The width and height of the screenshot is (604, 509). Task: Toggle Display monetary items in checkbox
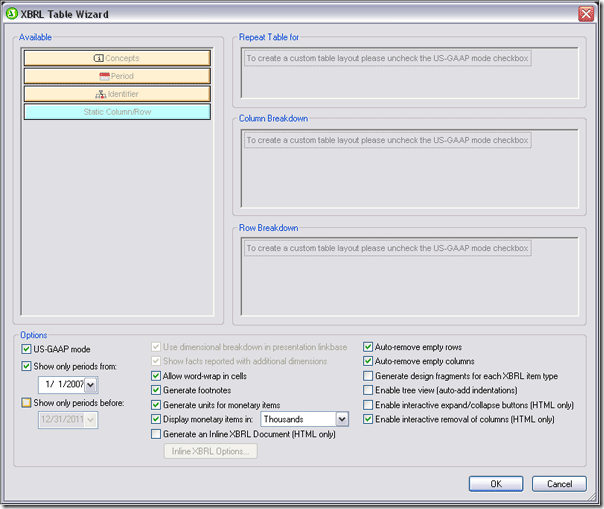tap(156, 419)
